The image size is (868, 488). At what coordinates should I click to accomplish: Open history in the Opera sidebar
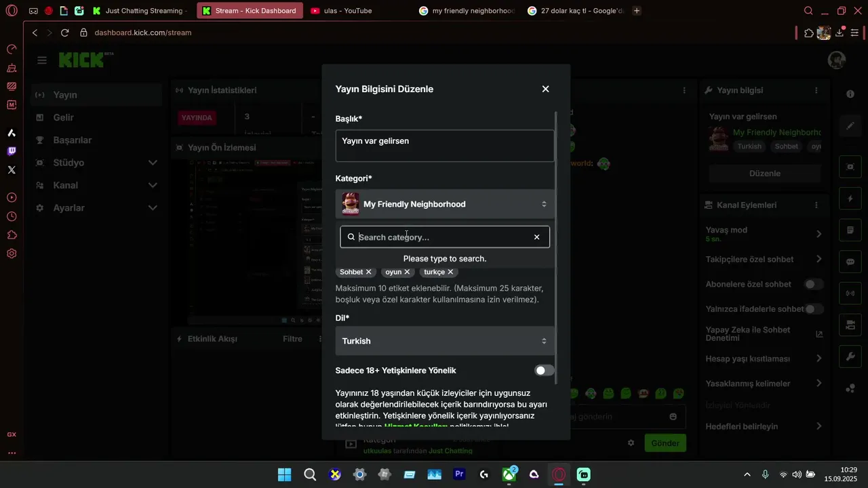(x=12, y=216)
